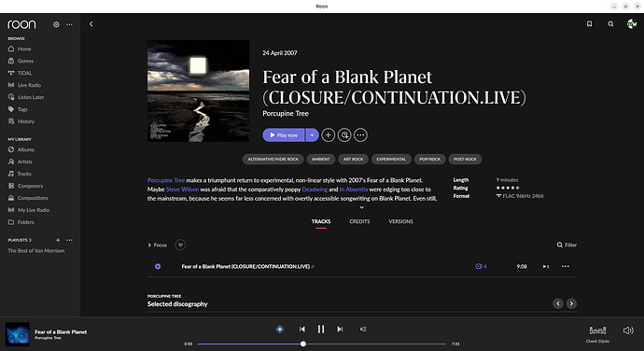Open the volume speaker icon

[x=628, y=330]
